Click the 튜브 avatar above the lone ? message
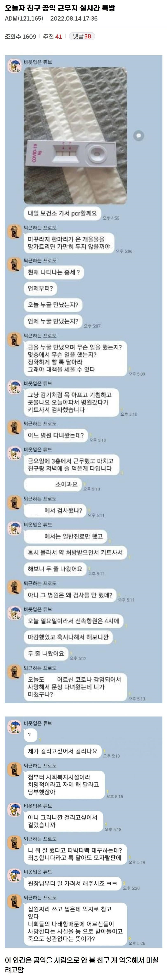 point(14,727)
